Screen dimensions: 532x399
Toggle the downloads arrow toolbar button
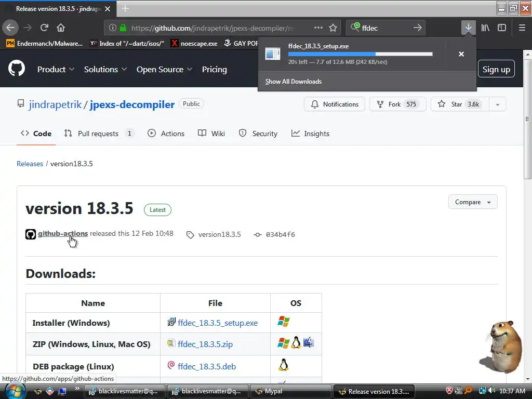[x=468, y=28]
